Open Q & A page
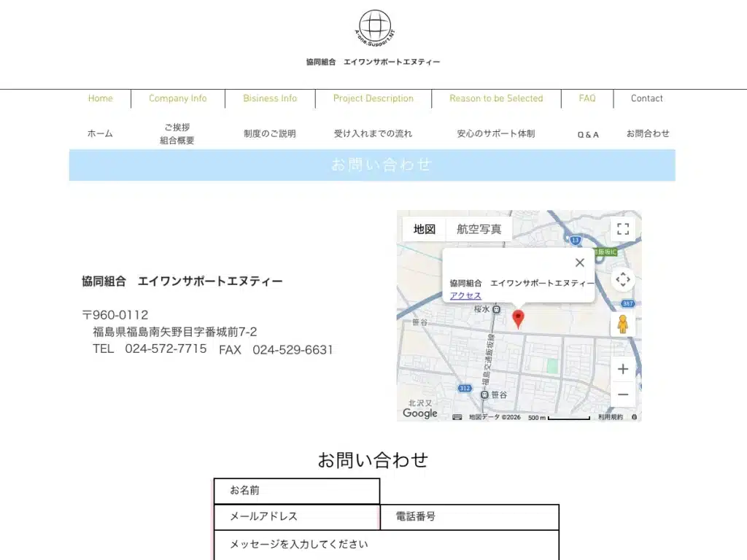Screen dimensions: 747x560 (x=588, y=135)
